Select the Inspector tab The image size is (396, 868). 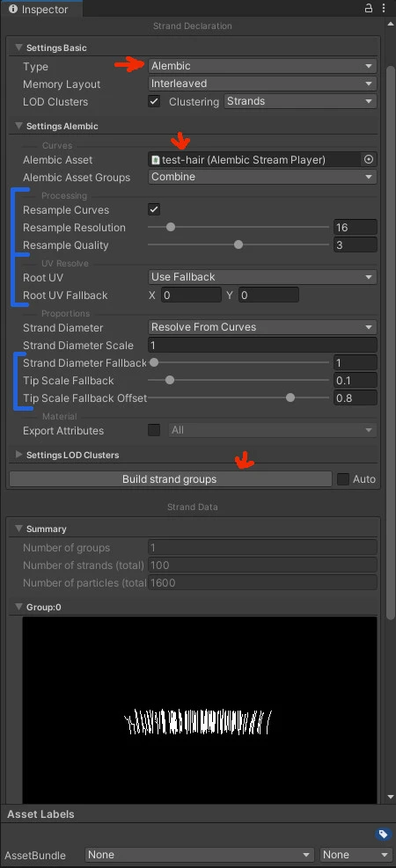[x=41, y=10]
